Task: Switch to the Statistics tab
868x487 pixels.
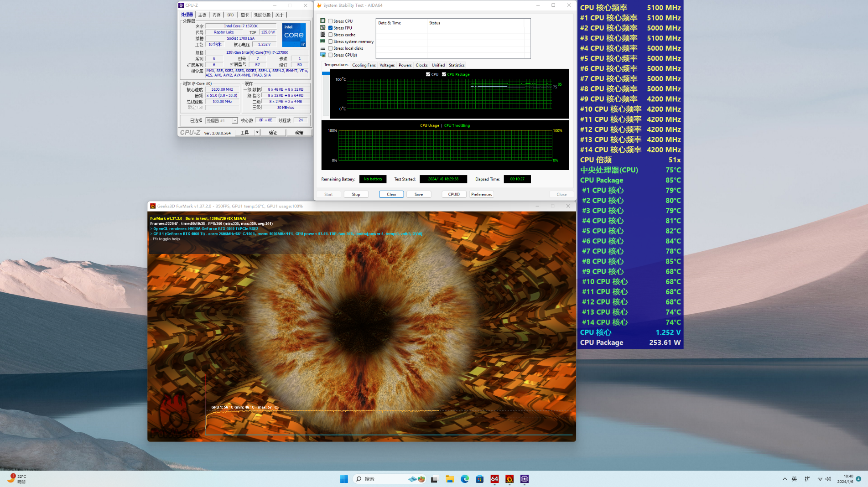Action: click(457, 65)
